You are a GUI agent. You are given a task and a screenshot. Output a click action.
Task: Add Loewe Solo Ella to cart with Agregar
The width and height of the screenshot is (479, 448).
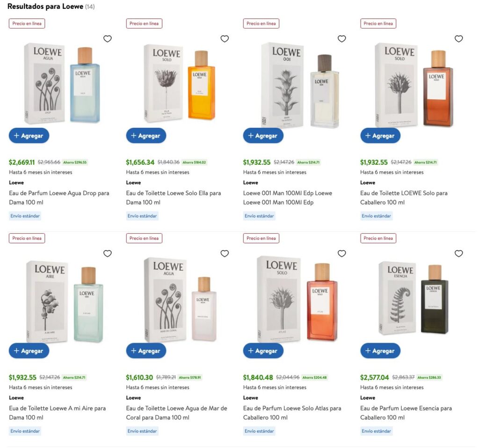click(146, 135)
